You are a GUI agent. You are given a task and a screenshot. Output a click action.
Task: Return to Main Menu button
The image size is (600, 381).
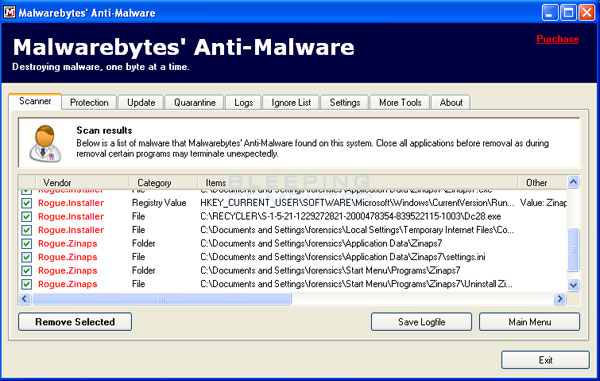[x=530, y=322]
